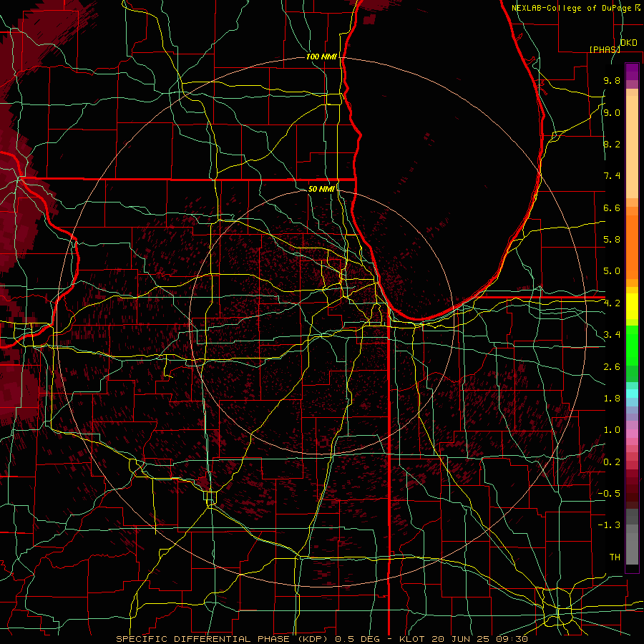This screenshot has height=644, width=644.
Task: Click the 1.8 scale label
Action: [x=612, y=399]
